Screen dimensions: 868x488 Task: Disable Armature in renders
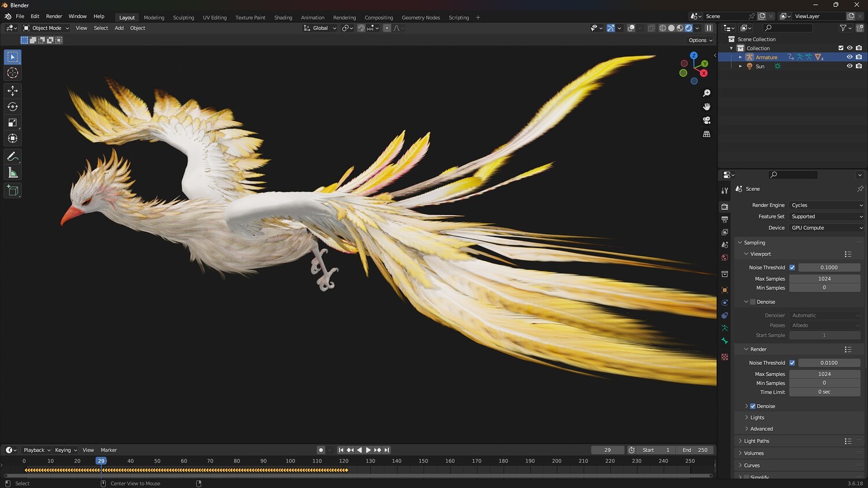[x=859, y=57]
